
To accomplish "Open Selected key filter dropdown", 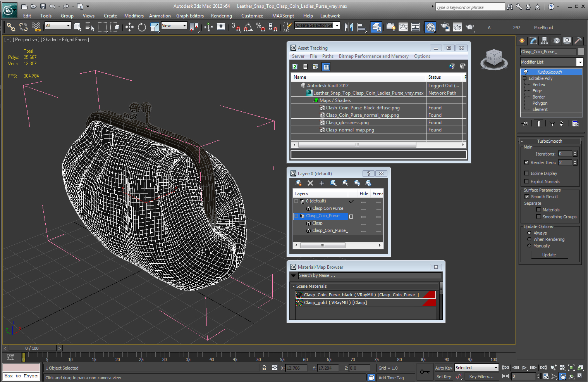I will pos(476,368).
